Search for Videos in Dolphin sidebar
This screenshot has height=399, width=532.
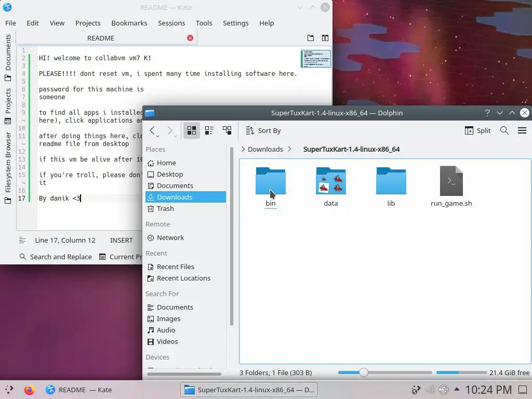185,342
